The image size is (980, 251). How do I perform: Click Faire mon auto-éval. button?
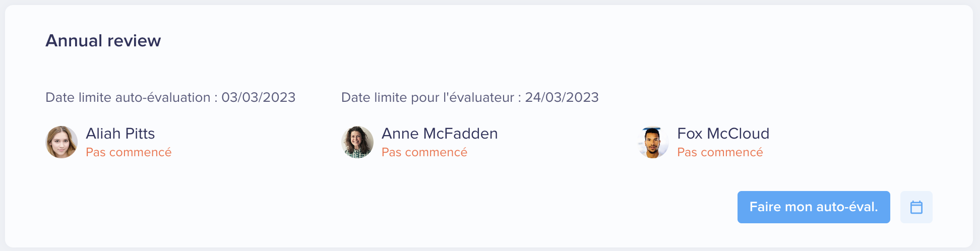[814, 207]
